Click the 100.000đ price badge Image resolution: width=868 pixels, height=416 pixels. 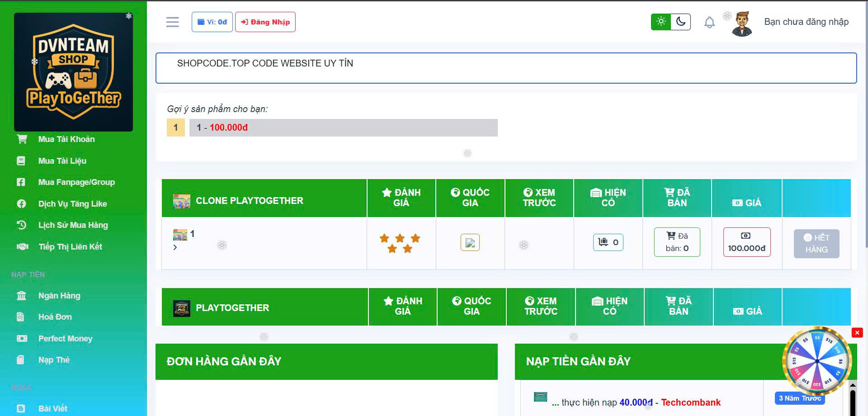[747, 242]
